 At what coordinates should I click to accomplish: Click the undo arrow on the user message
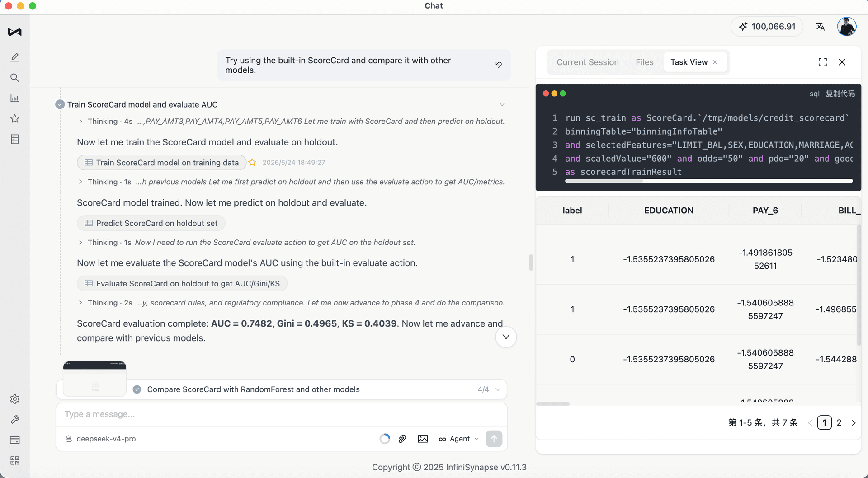pyautogui.click(x=499, y=65)
